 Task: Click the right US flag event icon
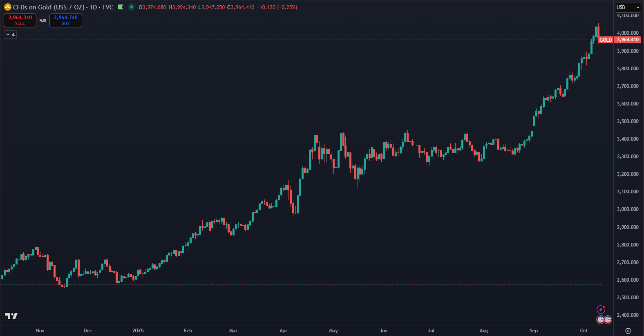(608, 319)
